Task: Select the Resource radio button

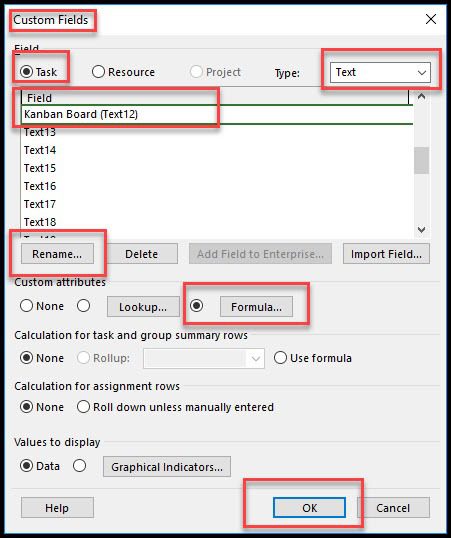Action: pos(98,72)
